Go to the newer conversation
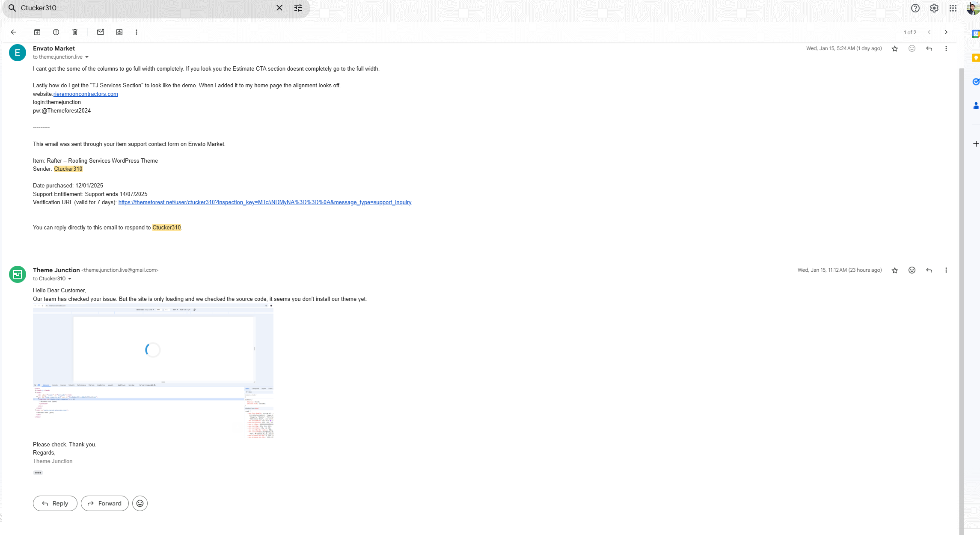The image size is (980, 535). 929,32
